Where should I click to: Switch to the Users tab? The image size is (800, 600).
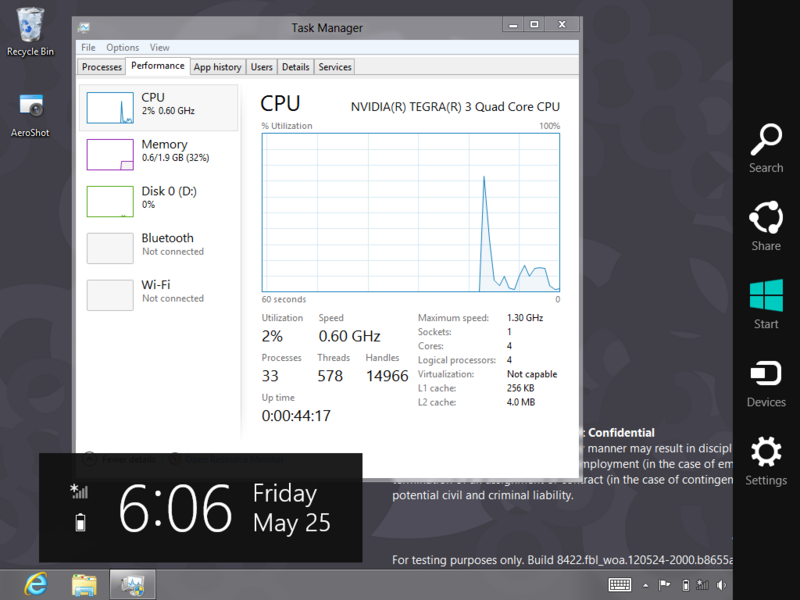coord(262,67)
